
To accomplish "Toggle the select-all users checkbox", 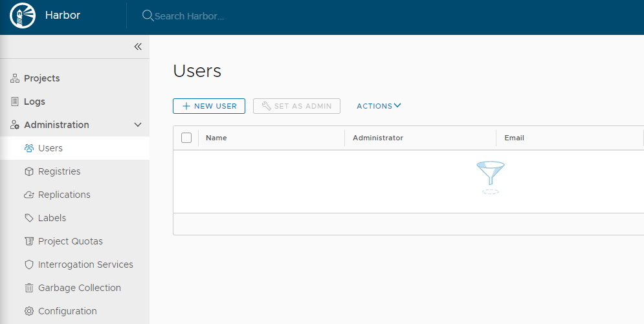I will coord(186,138).
